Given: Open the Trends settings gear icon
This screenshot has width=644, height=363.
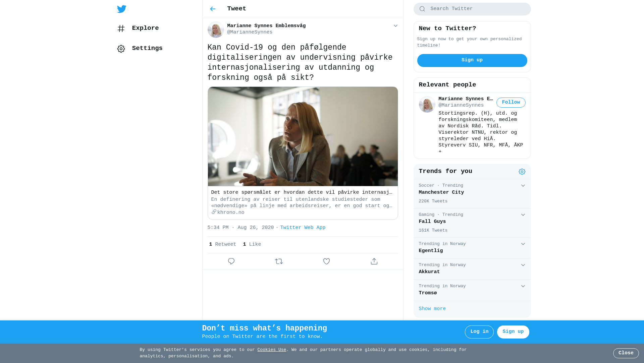Looking at the screenshot, I should (x=522, y=172).
